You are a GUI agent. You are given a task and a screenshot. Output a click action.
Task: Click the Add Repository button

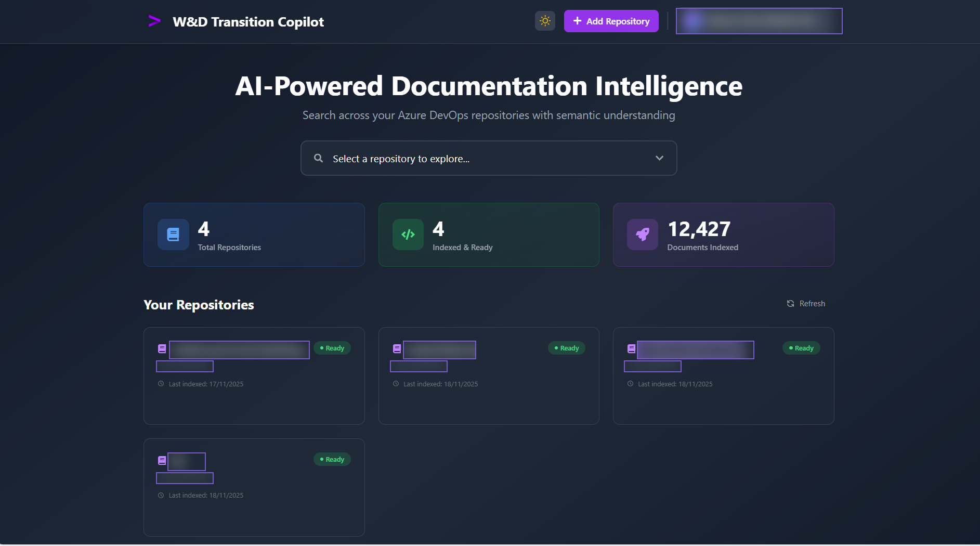611,21
